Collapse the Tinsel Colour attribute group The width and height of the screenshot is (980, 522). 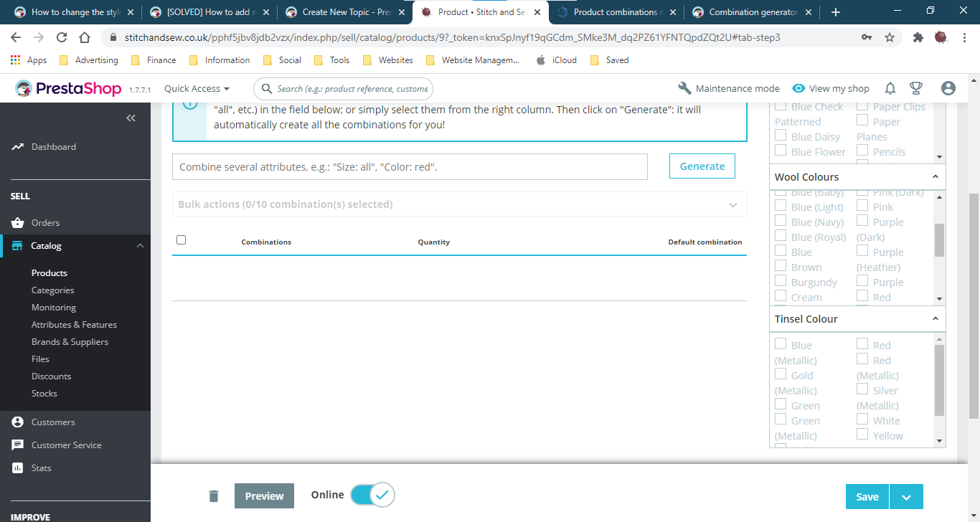point(935,318)
